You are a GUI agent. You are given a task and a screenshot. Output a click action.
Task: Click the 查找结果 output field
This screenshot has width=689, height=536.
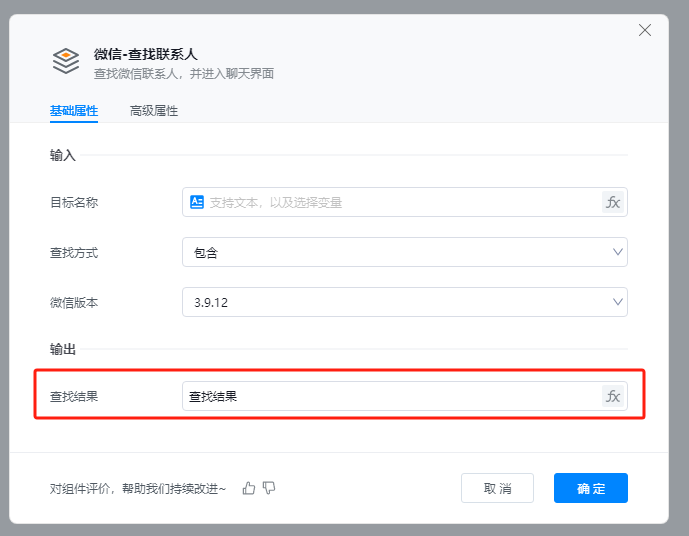(x=405, y=396)
